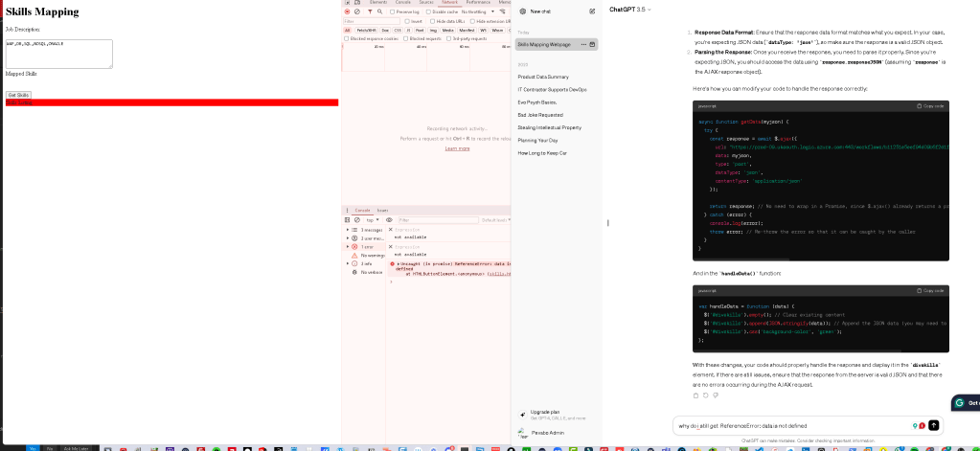Open ChatGPT 3.5 model selector
This screenshot has width=980, height=451.
click(x=630, y=10)
